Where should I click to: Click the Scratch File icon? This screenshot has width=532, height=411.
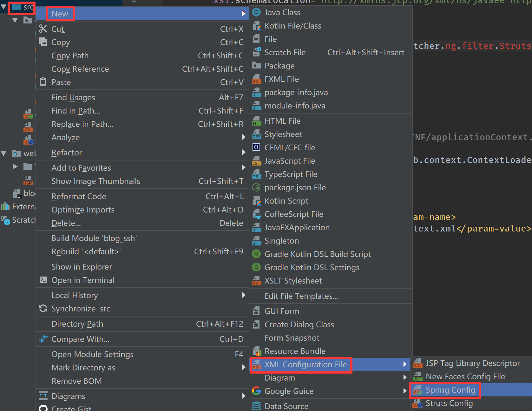click(x=256, y=52)
